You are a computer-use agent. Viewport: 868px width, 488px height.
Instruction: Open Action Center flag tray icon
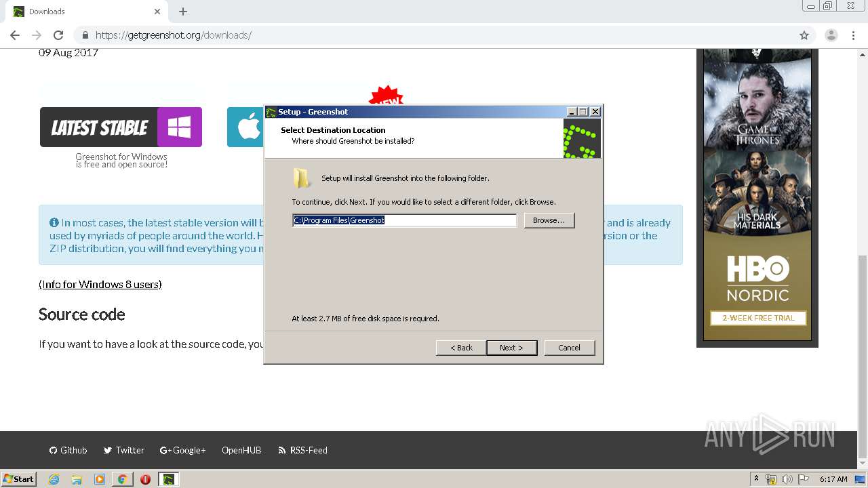pyautogui.click(x=804, y=479)
